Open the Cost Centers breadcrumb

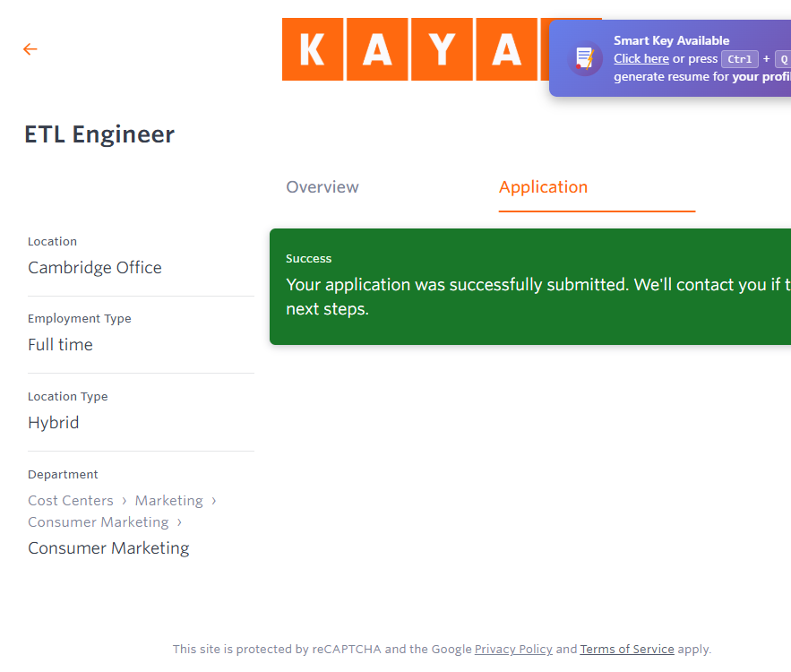[71, 501]
